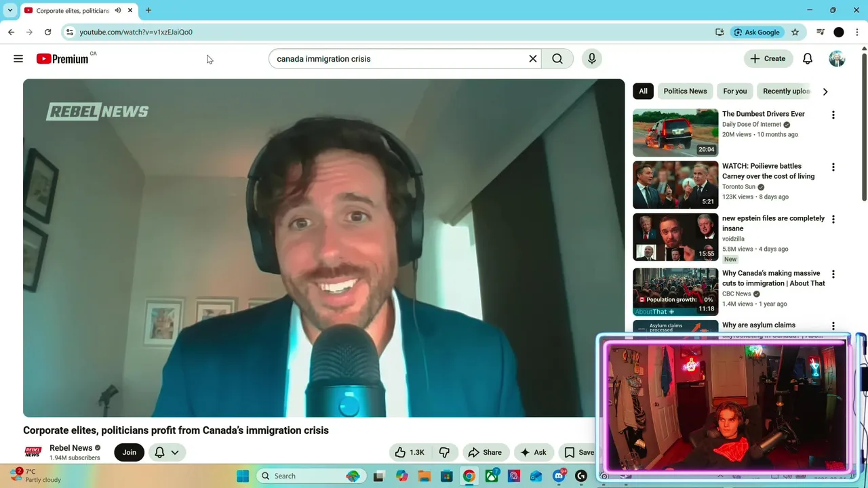
Task: Open Xbox app from the taskbar
Action: click(492, 476)
